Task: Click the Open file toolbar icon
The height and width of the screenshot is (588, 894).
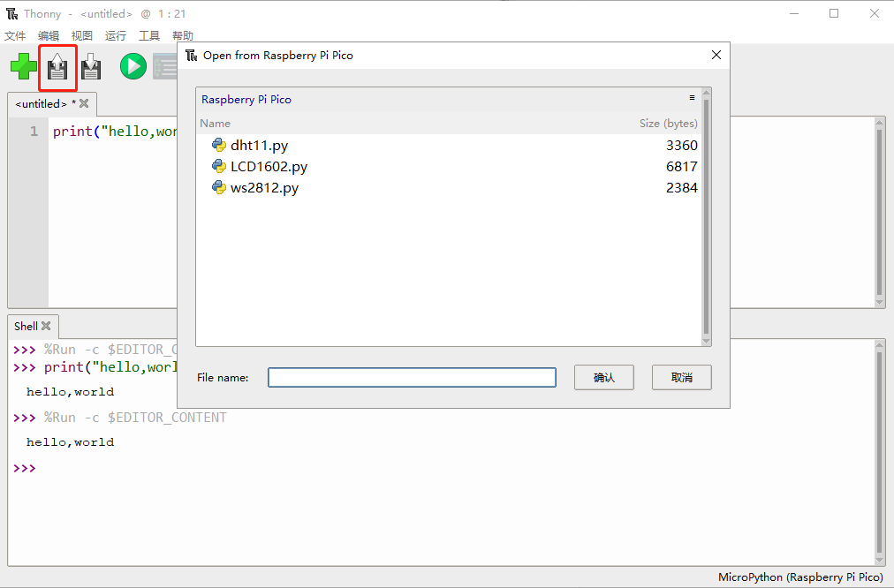Action: 57,67
